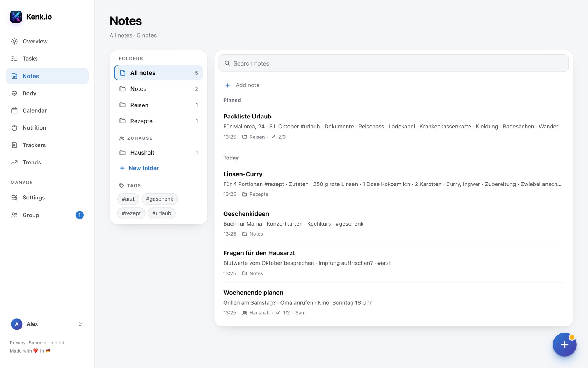Open Nutrition via the apple icon
Image resolution: width=588 pixels, height=368 pixels.
[x=14, y=128]
